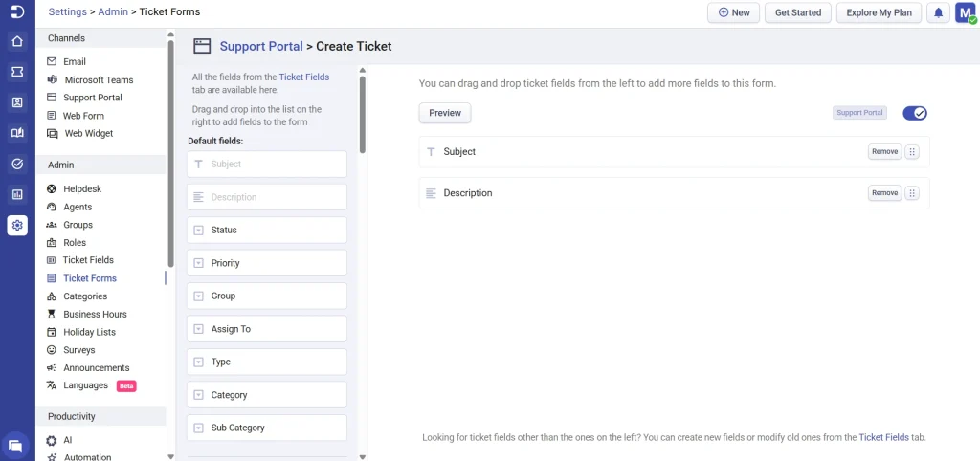
Task: Open AI under Productivity
Action: coord(68,440)
